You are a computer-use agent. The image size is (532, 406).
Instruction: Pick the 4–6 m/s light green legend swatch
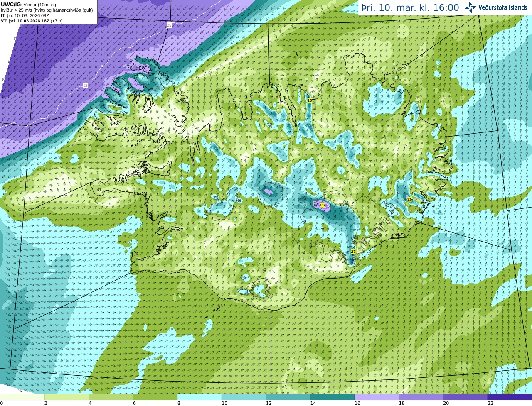pos(111,397)
